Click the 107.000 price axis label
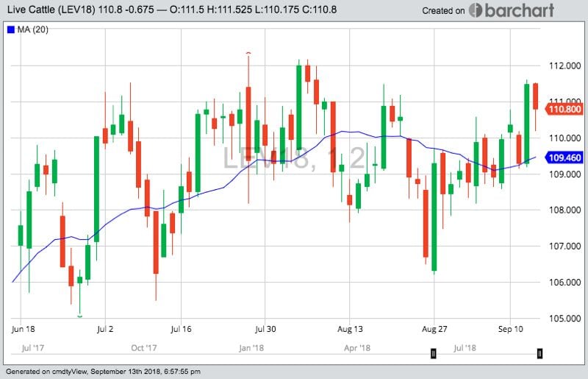588x379 pixels. [564, 246]
